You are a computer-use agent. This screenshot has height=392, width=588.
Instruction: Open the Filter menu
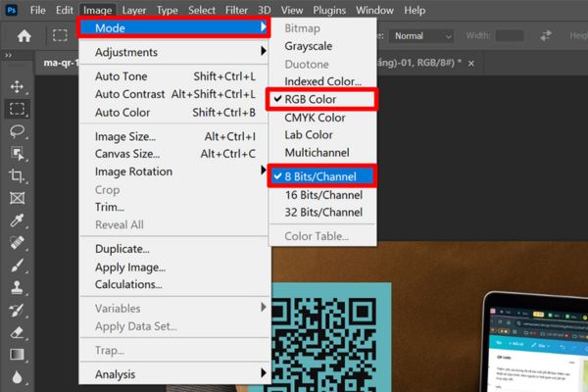(x=236, y=10)
